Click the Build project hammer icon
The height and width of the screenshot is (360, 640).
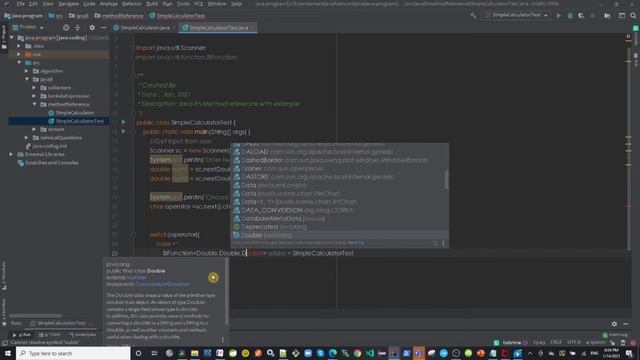[473, 16]
